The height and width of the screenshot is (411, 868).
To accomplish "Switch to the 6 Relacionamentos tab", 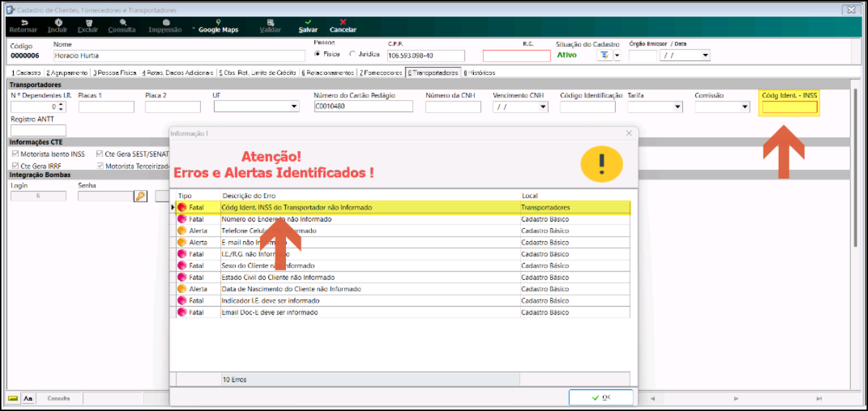I will pyautogui.click(x=328, y=73).
